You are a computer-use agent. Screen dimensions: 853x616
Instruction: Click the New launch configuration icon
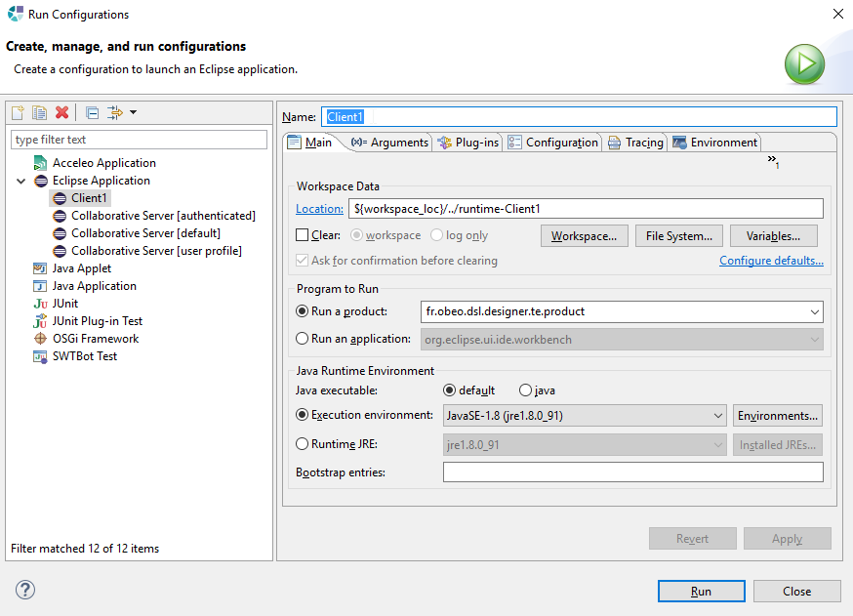tap(18, 113)
